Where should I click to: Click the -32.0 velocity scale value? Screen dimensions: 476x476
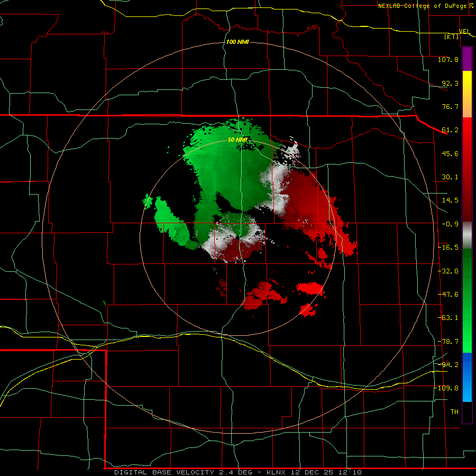[448, 271]
